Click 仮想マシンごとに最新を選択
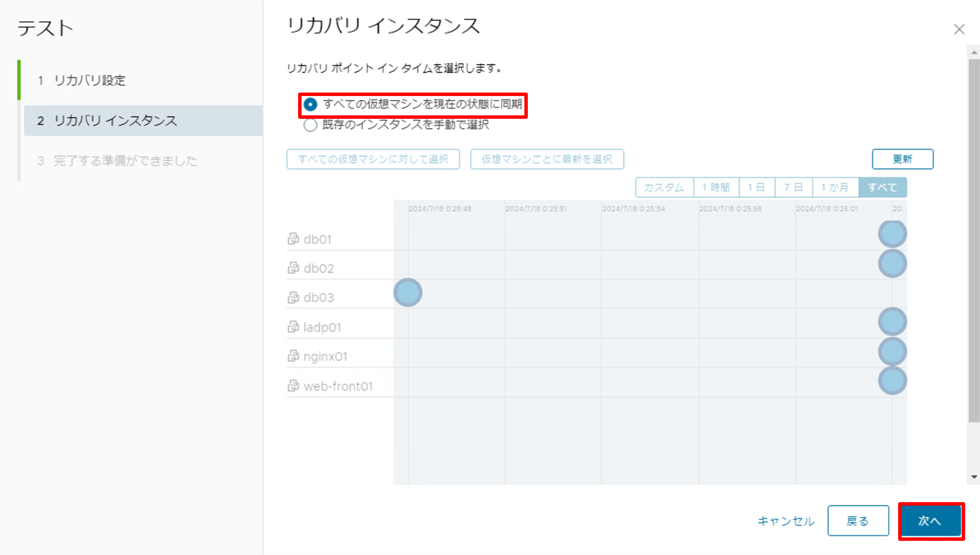This screenshot has height=555, width=980. pyautogui.click(x=547, y=159)
